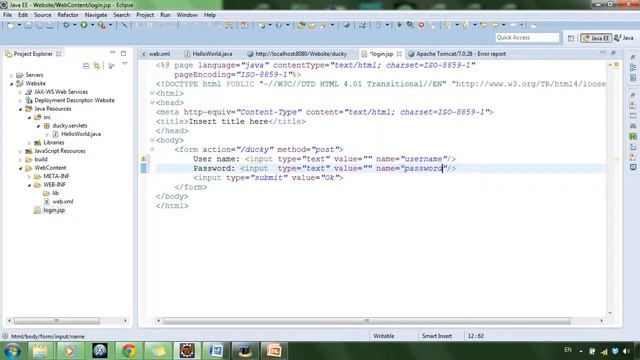Click the Save All toolbar icon
This screenshot has width=640, height=360.
click(39, 25)
